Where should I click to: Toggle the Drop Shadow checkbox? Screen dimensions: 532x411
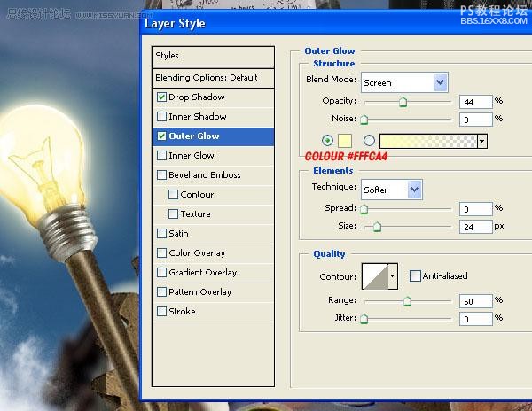tap(162, 97)
